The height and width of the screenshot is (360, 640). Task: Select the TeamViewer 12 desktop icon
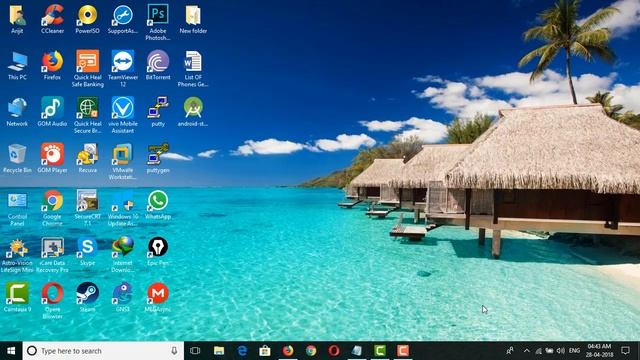click(123, 69)
